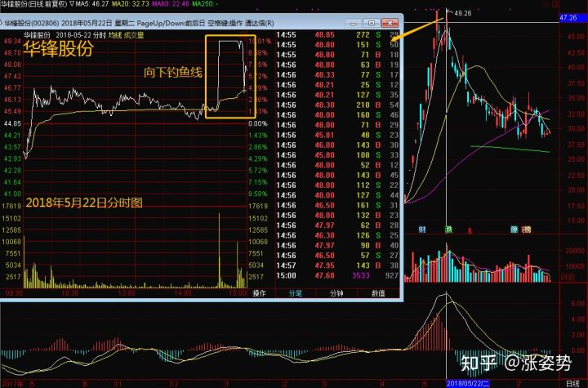Image resolution: width=588 pixels, height=388 pixels.
Task: Click the 0.00% center percent axis label
Action: tap(258, 123)
